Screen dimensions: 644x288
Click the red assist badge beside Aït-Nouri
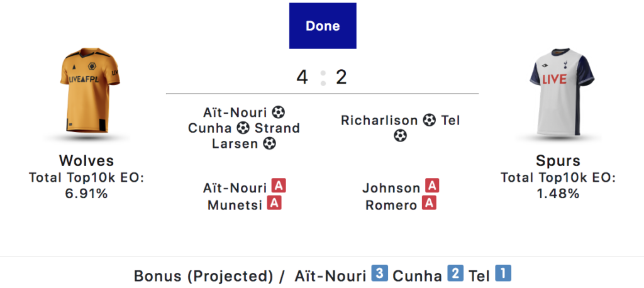pyautogui.click(x=279, y=186)
